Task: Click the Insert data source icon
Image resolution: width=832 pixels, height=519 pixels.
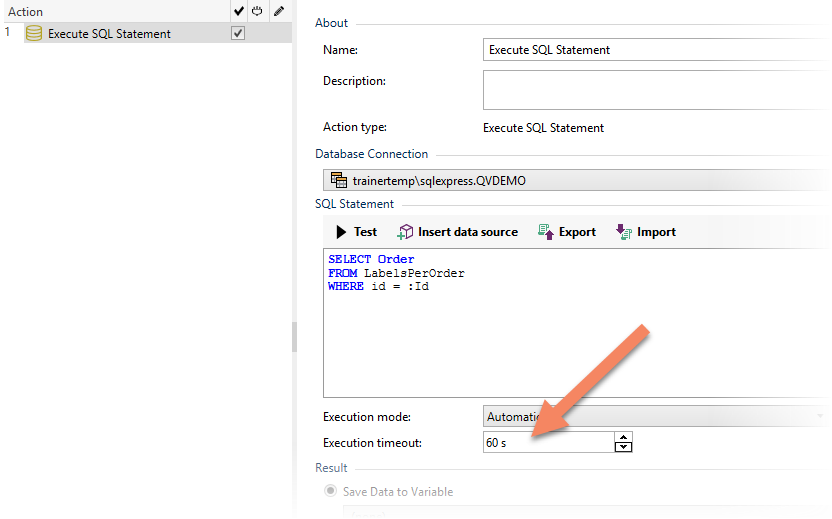Action: pos(405,232)
